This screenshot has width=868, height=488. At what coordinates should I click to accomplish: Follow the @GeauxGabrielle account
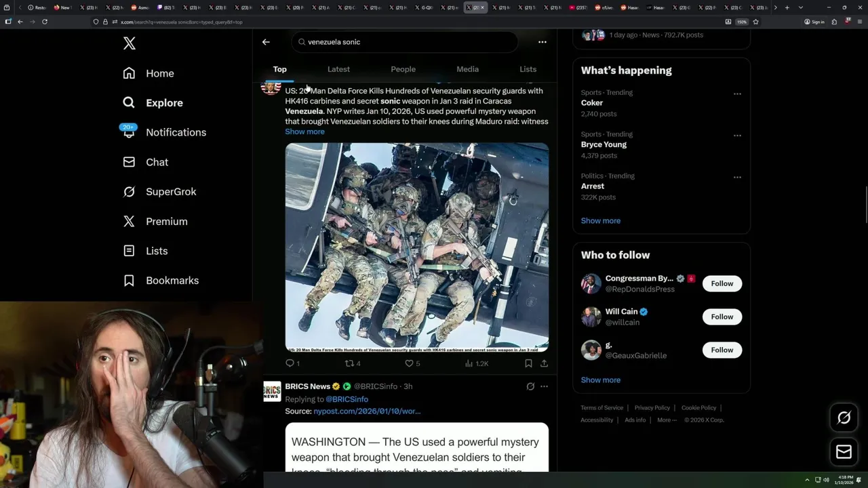click(x=722, y=350)
